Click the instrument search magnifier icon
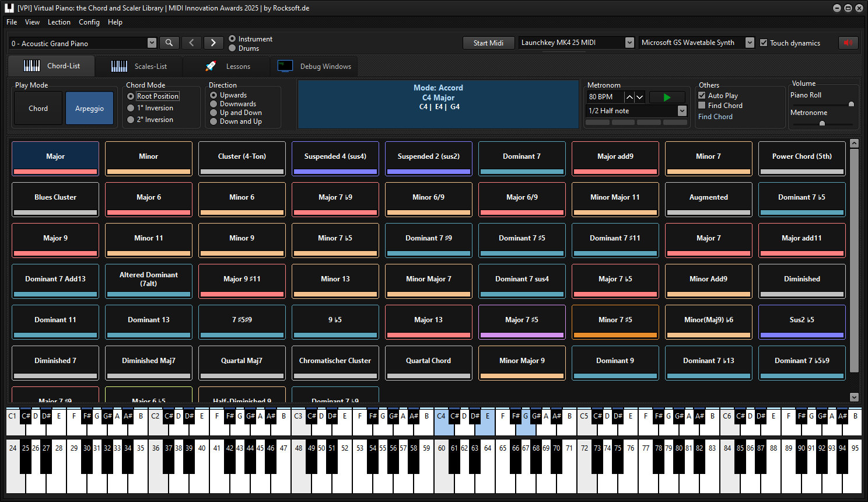This screenshot has height=502, width=868. (169, 43)
